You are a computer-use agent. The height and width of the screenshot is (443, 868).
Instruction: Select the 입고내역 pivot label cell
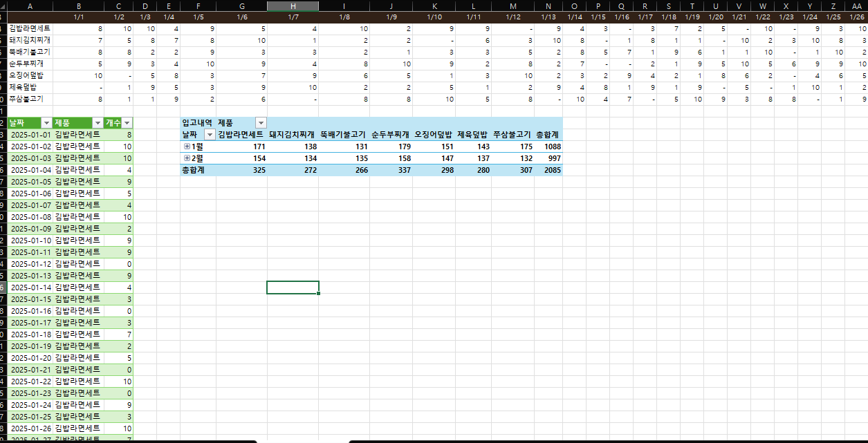197,122
